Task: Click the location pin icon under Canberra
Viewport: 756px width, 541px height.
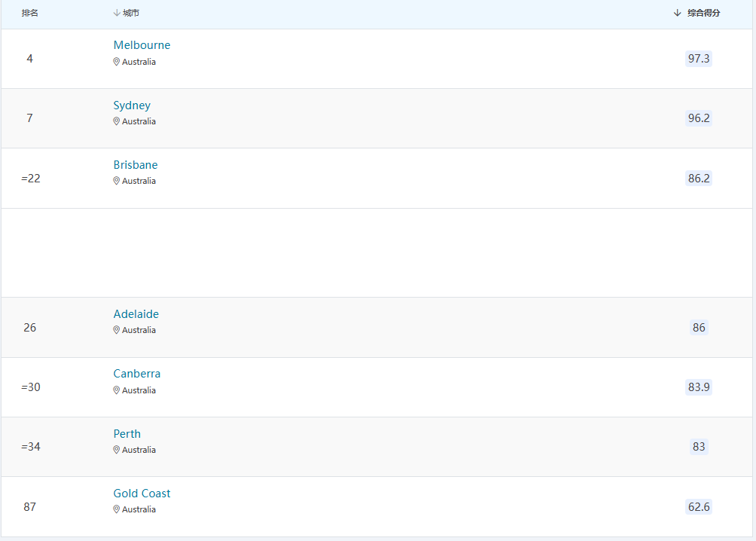Action: [117, 390]
